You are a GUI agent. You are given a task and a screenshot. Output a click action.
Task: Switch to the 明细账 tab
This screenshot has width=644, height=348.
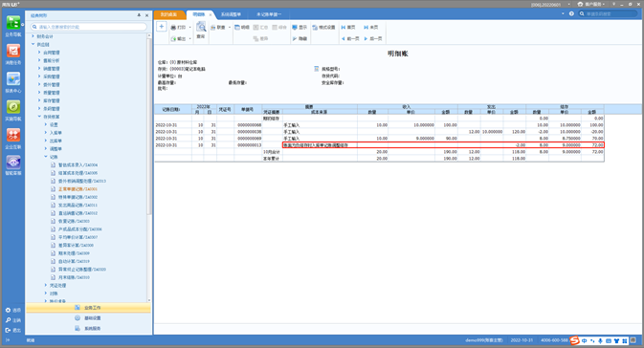click(199, 14)
